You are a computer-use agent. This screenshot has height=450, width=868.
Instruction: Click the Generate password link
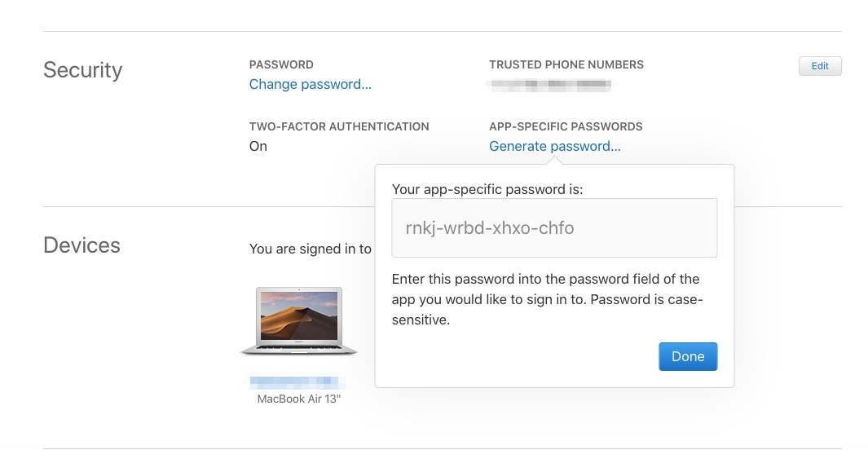[x=555, y=146]
